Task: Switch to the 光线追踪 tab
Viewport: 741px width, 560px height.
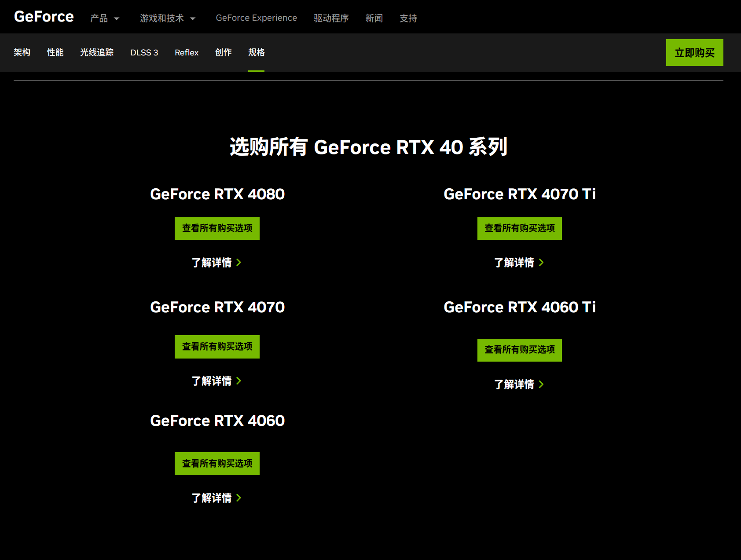Action: coord(97,52)
